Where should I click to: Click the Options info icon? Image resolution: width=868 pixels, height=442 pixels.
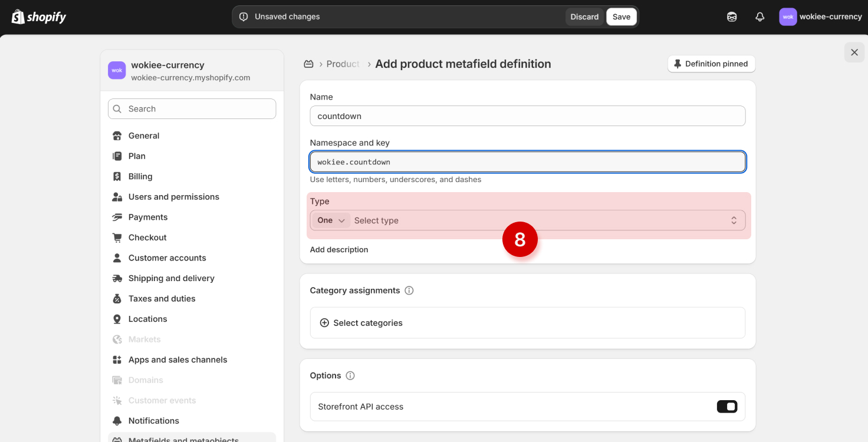pos(350,375)
